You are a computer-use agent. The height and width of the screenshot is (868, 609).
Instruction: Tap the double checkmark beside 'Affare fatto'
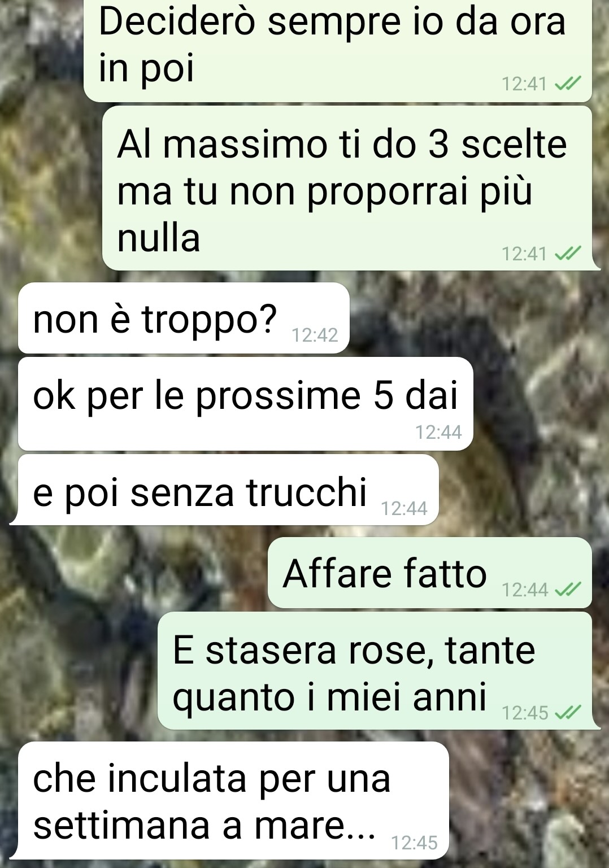[567, 590]
